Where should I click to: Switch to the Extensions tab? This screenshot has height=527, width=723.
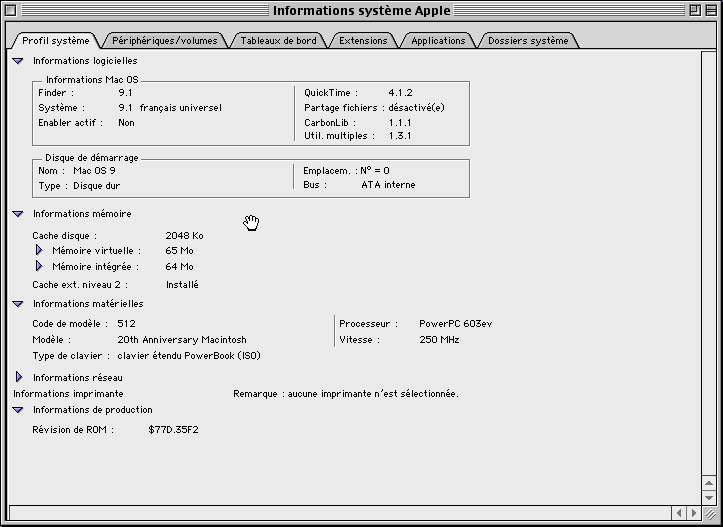(x=363, y=41)
